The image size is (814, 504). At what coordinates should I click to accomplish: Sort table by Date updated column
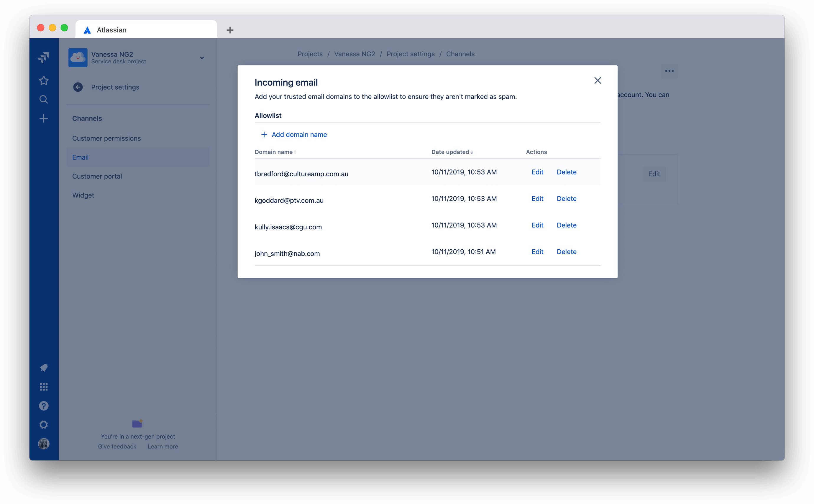click(452, 152)
